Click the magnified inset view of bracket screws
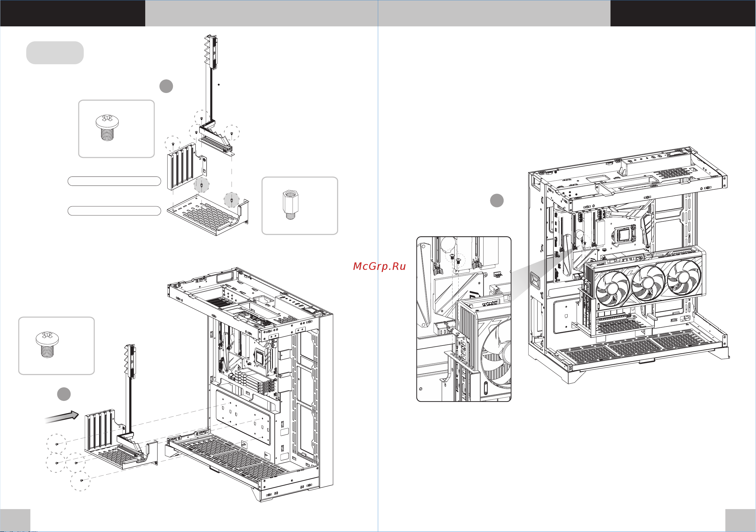This screenshot has height=532, width=756. [x=464, y=319]
